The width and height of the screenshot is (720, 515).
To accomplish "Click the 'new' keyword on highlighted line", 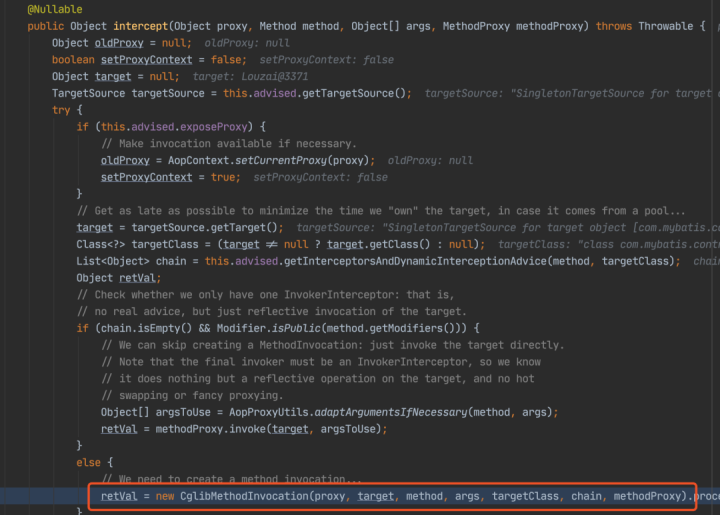I will point(164,496).
